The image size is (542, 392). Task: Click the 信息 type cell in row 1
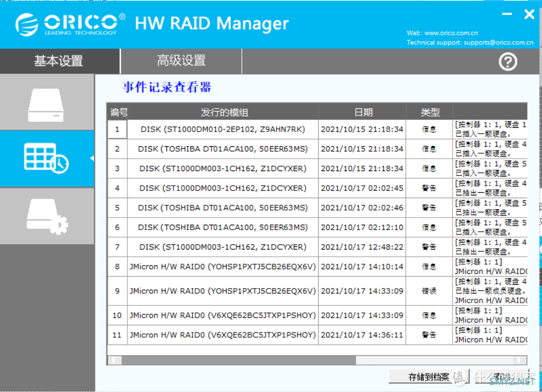[429, 129]
